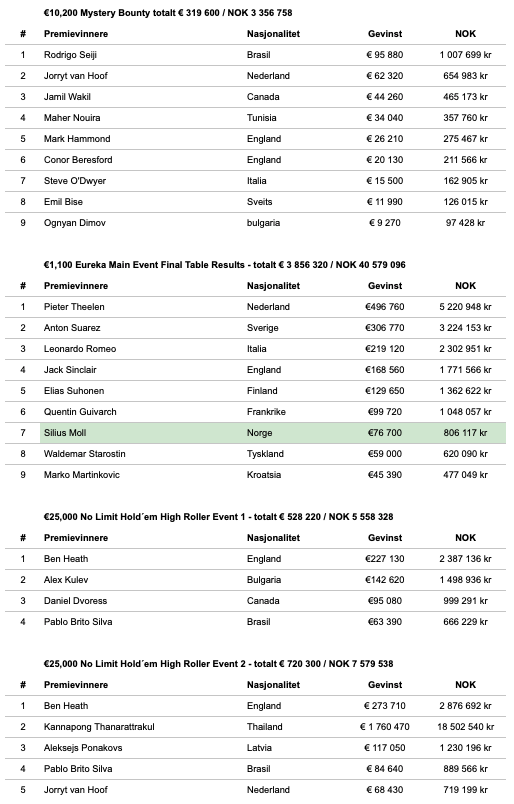The width and height of the screenshot is (514, 804).
Task: Select Kannapong Thanarattrakul's name
Action: point(99,727)
